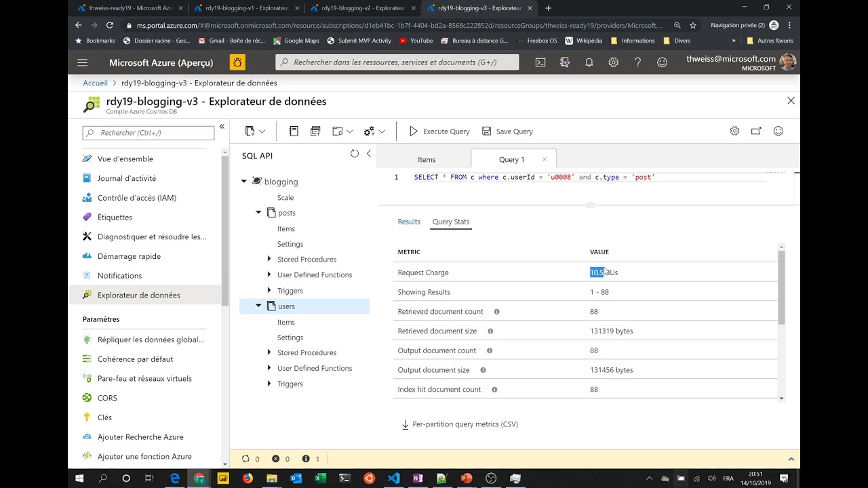
Task: Switch to the Results tab
Action: [x=409, y=222]
